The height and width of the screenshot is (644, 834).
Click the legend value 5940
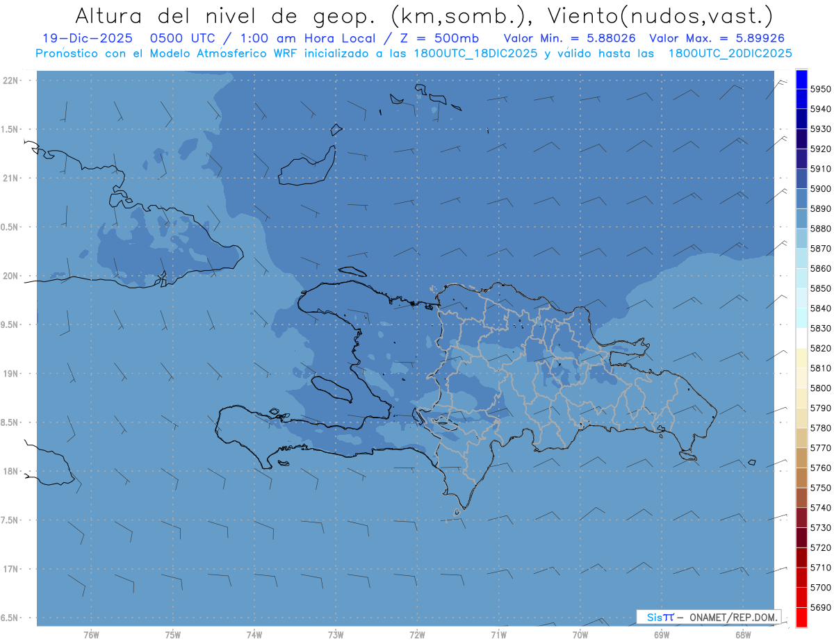(x=821, y=109)
